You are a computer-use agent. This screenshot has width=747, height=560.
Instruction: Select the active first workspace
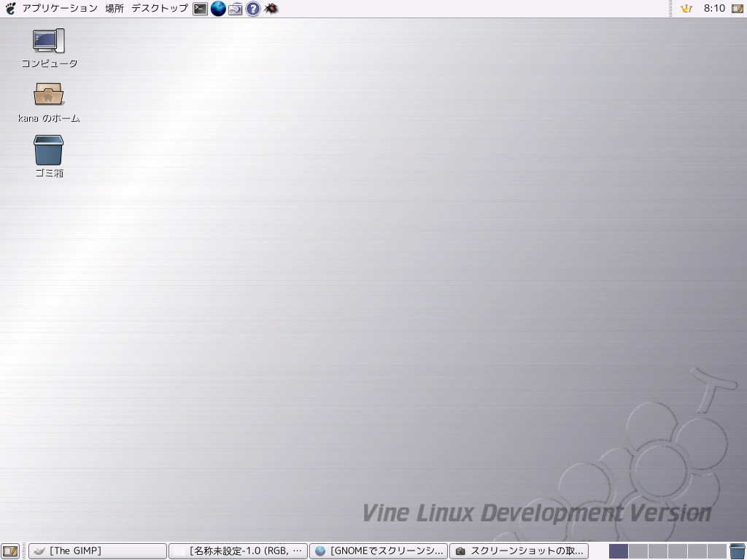point(619,551)
